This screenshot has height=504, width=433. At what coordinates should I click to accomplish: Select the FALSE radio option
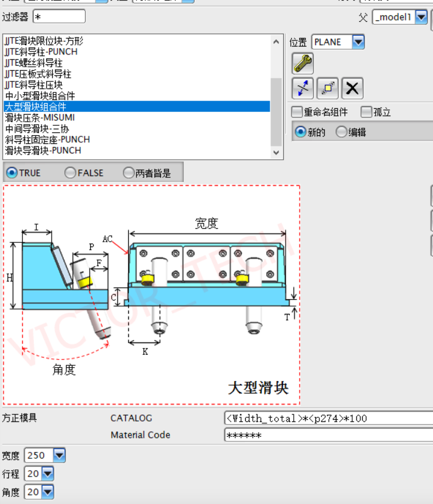[70, 173]
